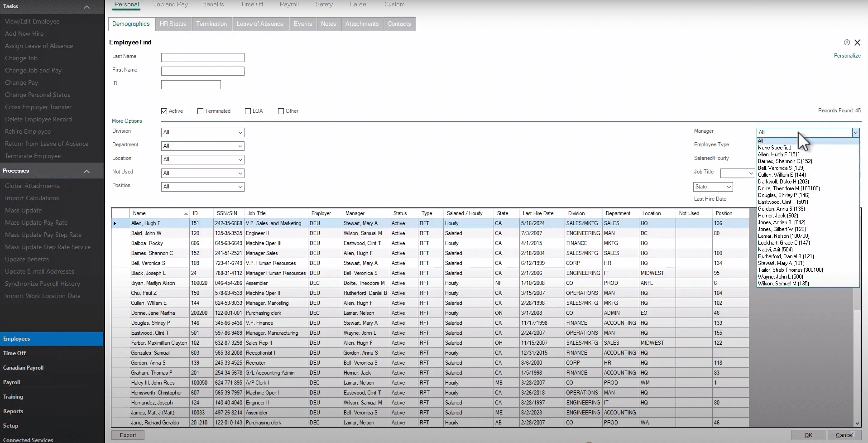
Task: Click the Export button
Action: click(127, 434)
